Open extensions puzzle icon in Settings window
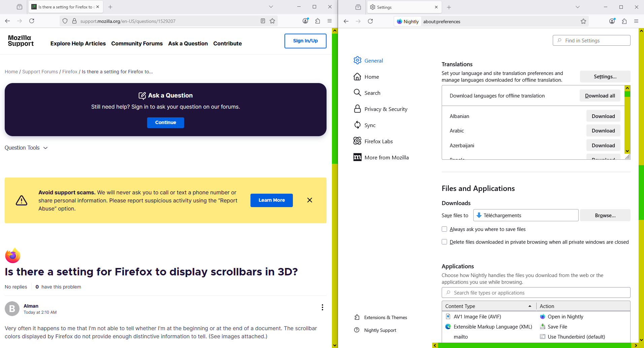This screenshot has height=348, width=644. [624, 21]
